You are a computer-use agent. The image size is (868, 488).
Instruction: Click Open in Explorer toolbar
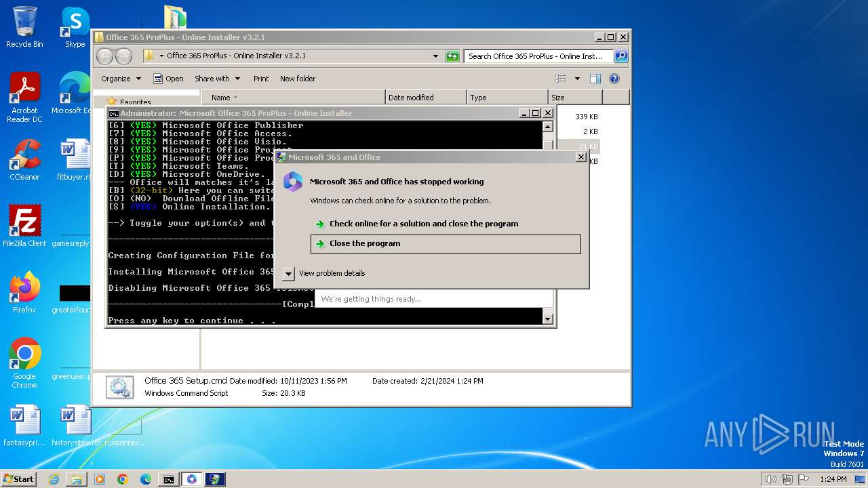[x=168, y=79]
